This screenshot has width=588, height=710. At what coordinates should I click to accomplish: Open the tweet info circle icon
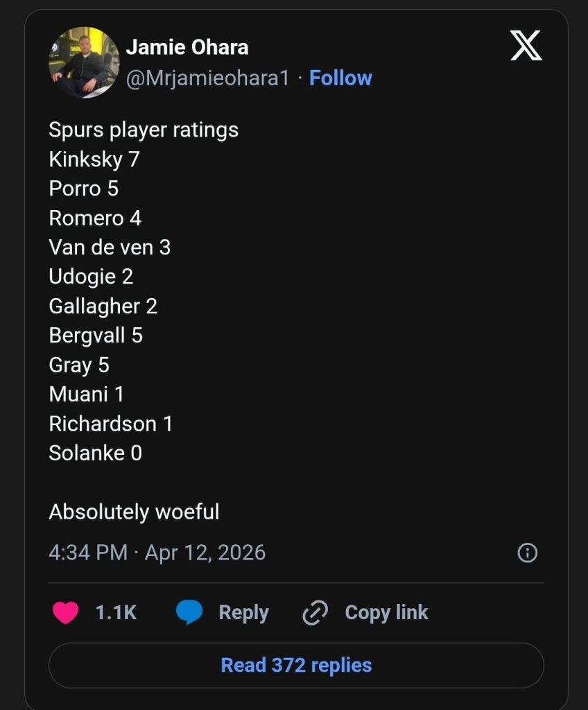tap(528, 553)
